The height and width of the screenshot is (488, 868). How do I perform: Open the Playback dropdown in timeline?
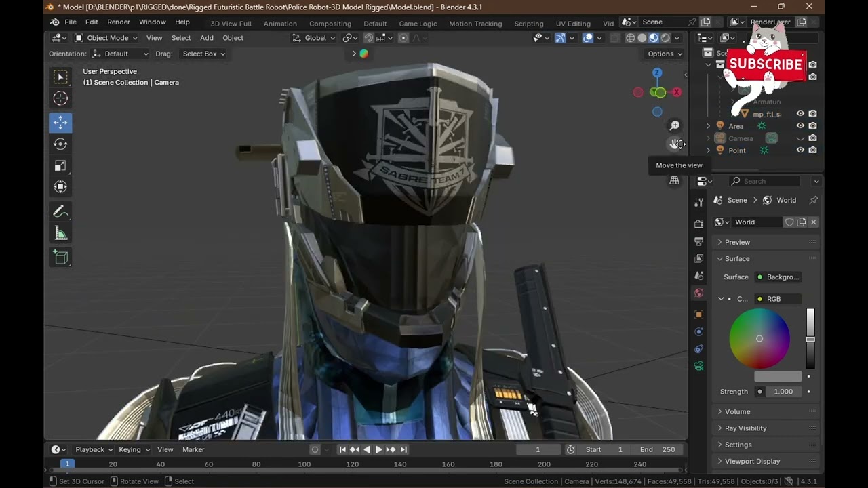94,449
